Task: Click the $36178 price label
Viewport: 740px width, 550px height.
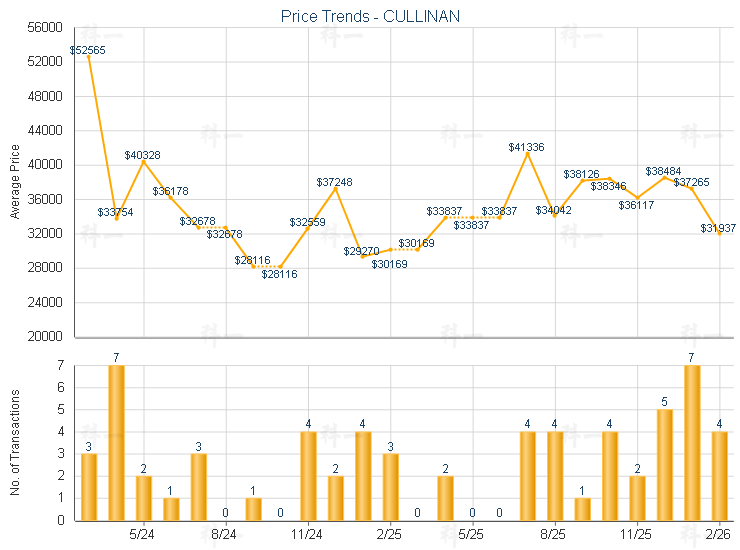Action: (170, 191)
